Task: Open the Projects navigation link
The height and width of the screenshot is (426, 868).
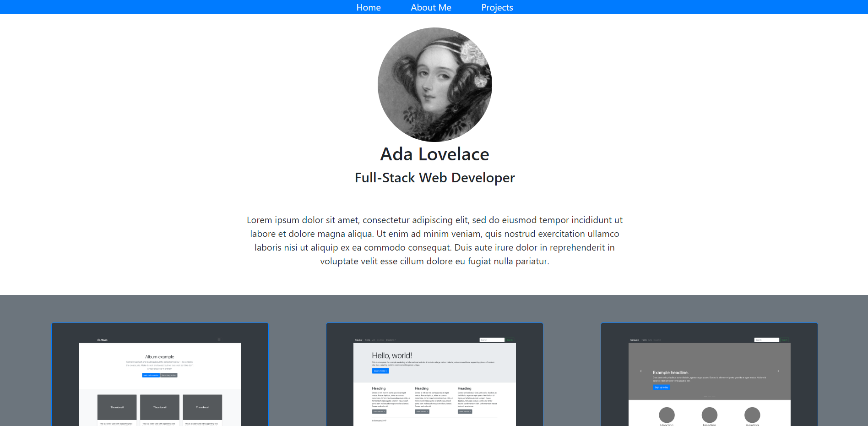Action: (497, 7)
